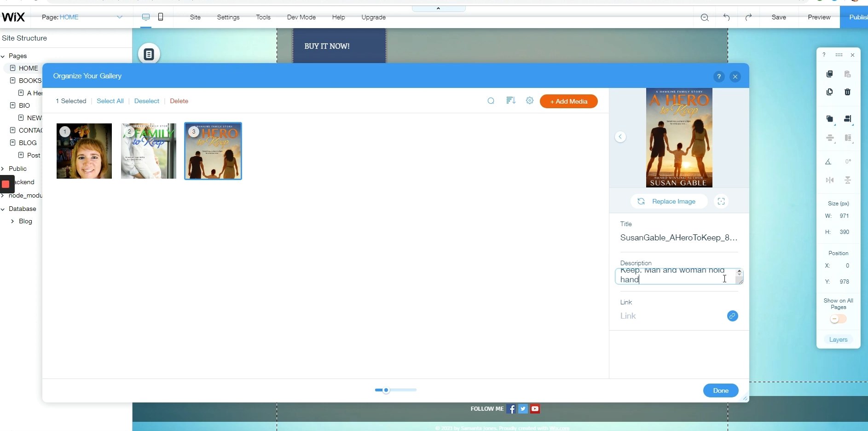Open Facebook follow icon in footer
Viewport: 868px width, 431px height.
click(511, 409)
